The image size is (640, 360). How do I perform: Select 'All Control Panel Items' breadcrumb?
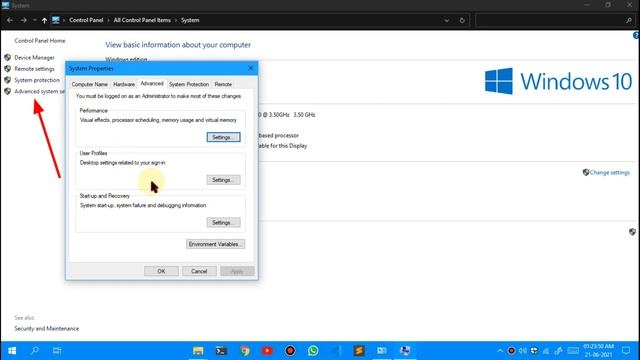point(142,20)
